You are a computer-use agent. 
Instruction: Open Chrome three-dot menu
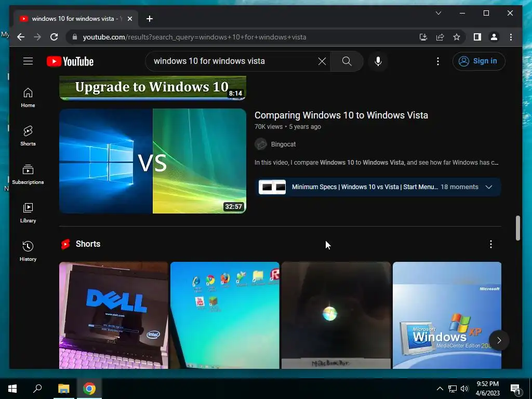tap(511, 37)
